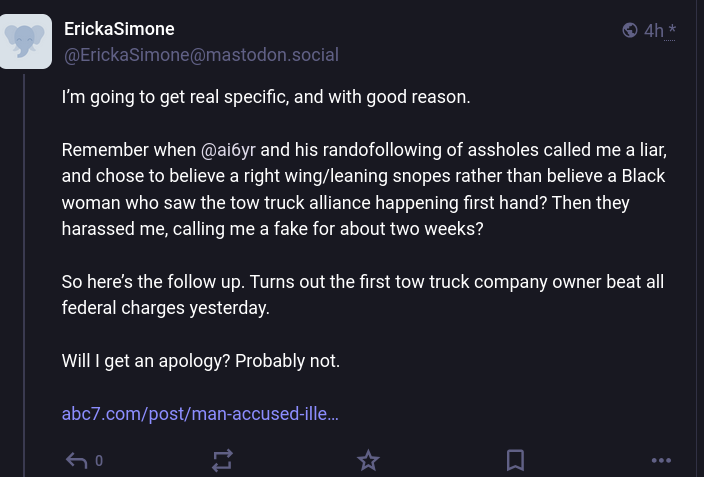Boost this post with the repeat icon
Screen dimensions: 704x477
click(x=222, y=460)
